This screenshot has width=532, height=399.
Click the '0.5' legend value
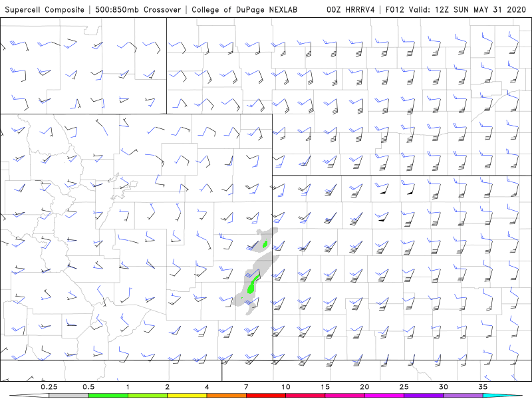[x=88, y=387]
